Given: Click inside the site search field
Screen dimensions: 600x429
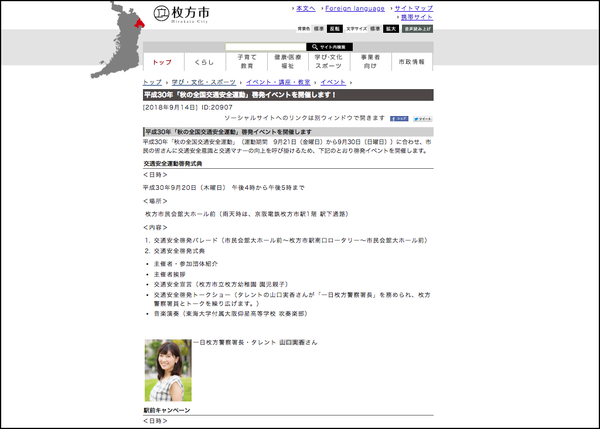Looking at the screenshot, I should [269, 47].
